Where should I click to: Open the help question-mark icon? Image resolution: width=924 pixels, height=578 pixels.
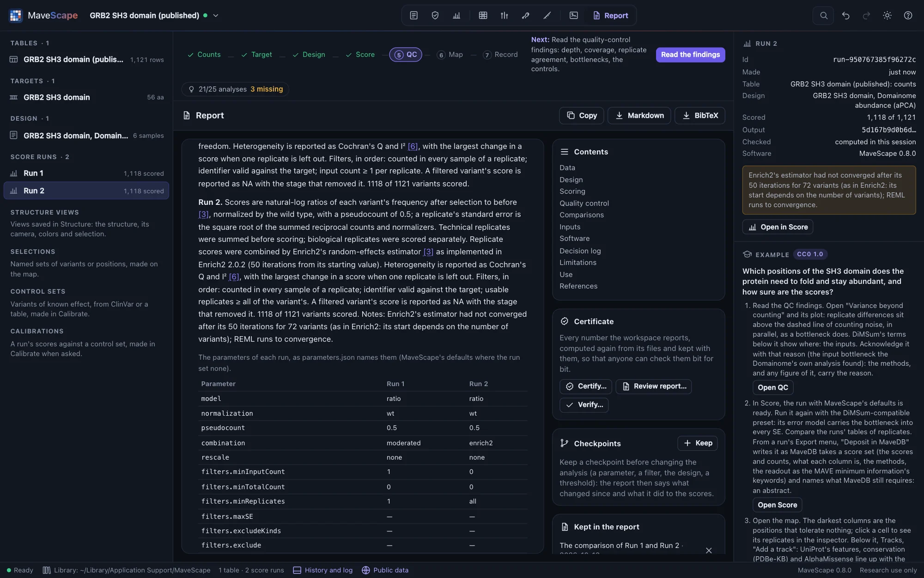tap(908, 15)
